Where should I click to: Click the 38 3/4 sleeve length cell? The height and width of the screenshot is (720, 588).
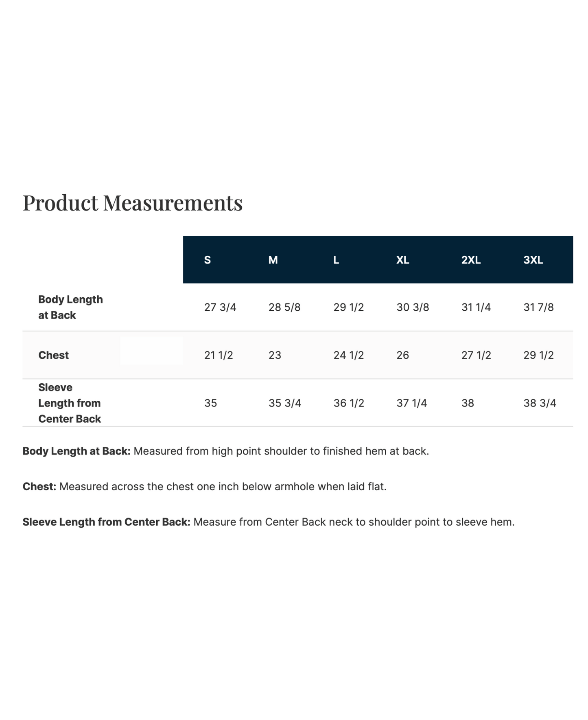pos(540,403)
